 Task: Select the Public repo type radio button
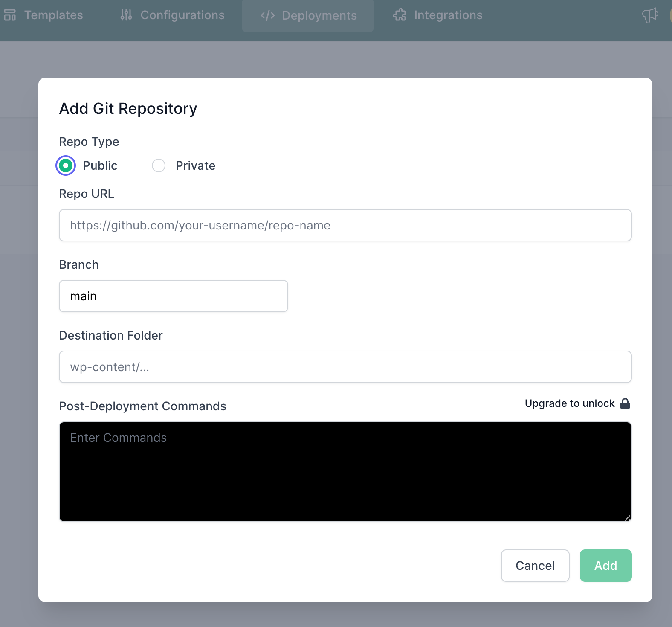66,165
